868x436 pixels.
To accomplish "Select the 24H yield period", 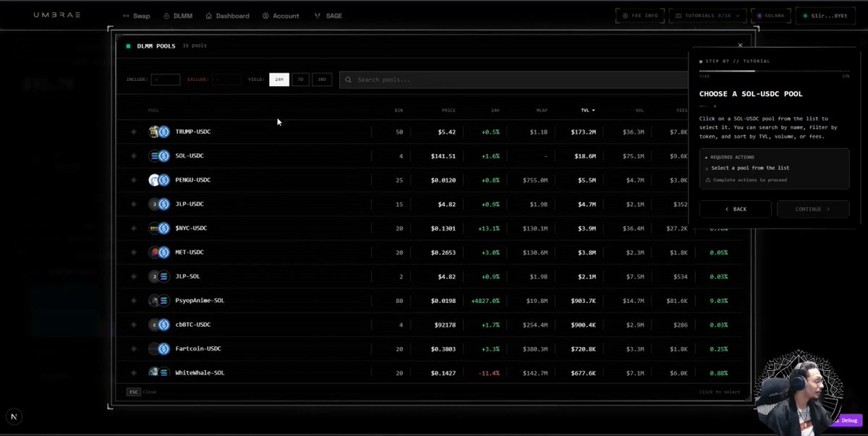I will [x=279, y=80].
